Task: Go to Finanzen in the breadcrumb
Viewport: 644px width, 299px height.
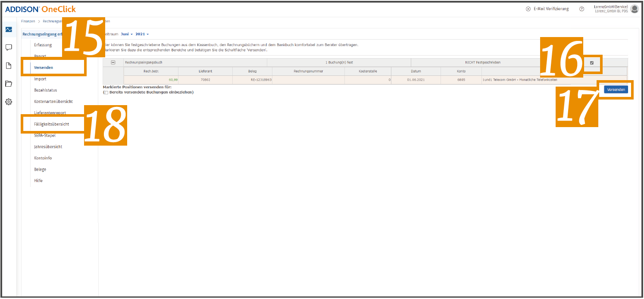Action: (x=28, y=21)
